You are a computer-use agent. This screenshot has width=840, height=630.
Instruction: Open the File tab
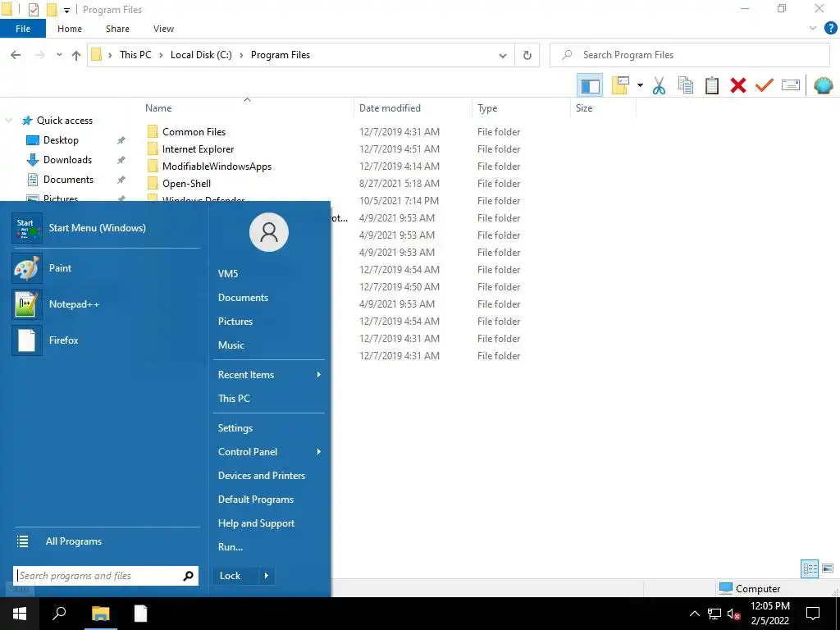[x=23, y=29]
